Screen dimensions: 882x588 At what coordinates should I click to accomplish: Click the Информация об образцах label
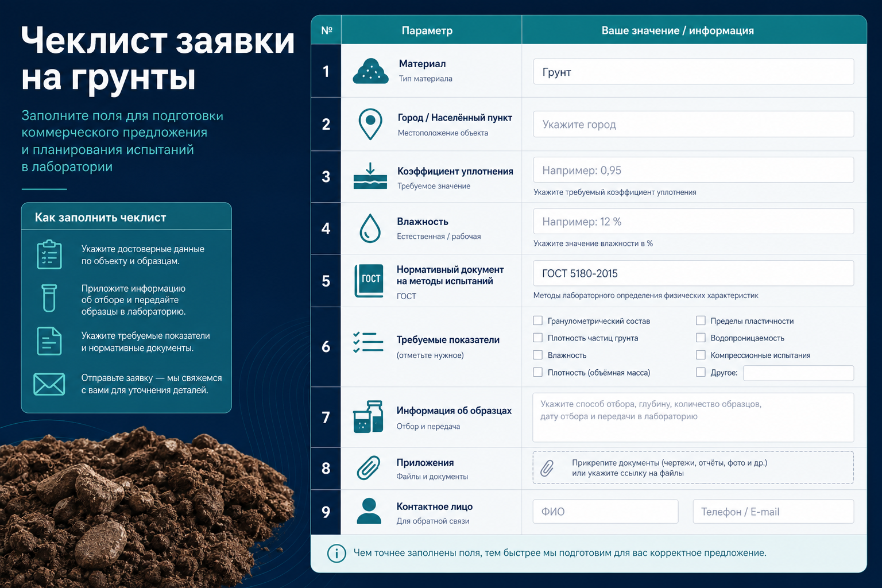click(x=454, y=411)
